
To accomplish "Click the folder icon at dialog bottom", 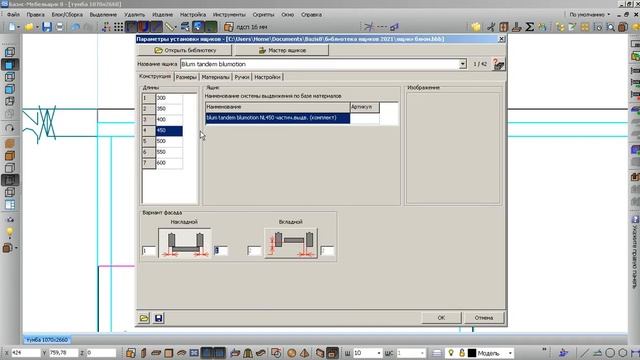I will 144,318.
